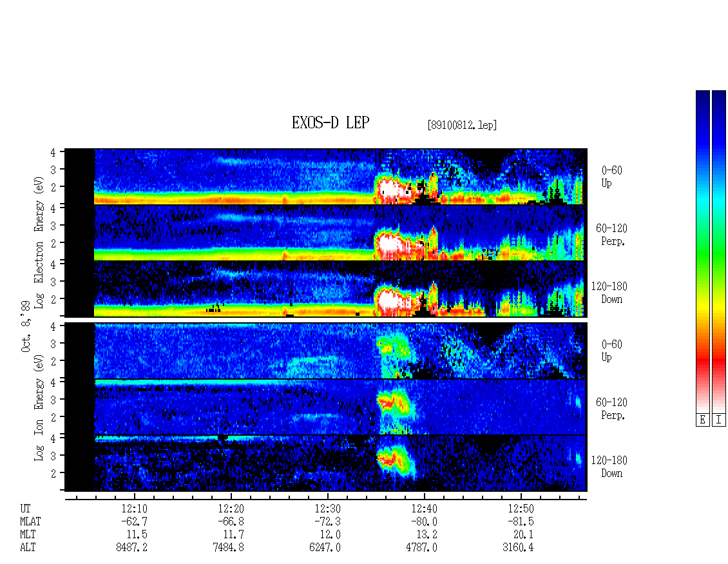This screenshot has width=728, height=564.
Task: Click the E label box under color bar
Action: (x=702, y=420)
